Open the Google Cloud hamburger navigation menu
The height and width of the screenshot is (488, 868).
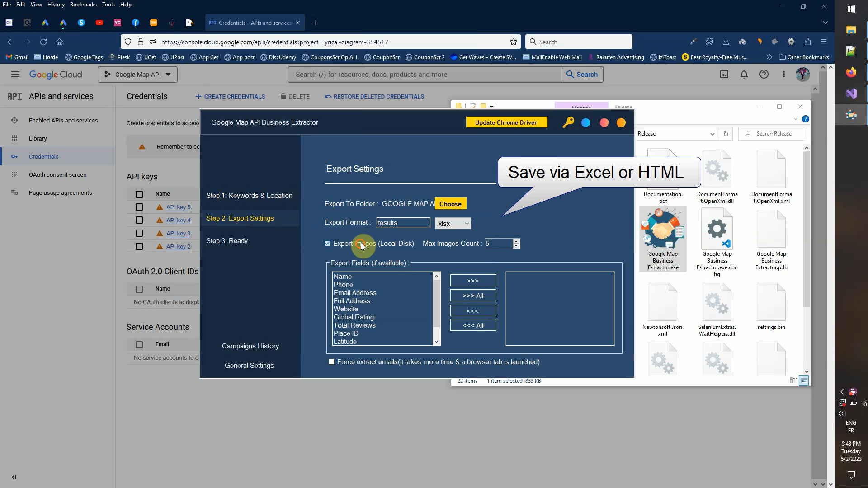[x=15, y=75]
